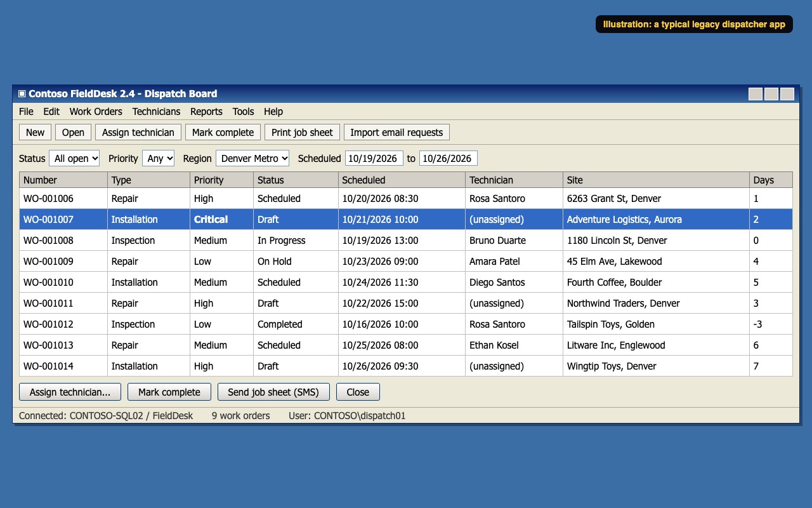Open the Help menu
812x508 pixels.
point(273,111)
